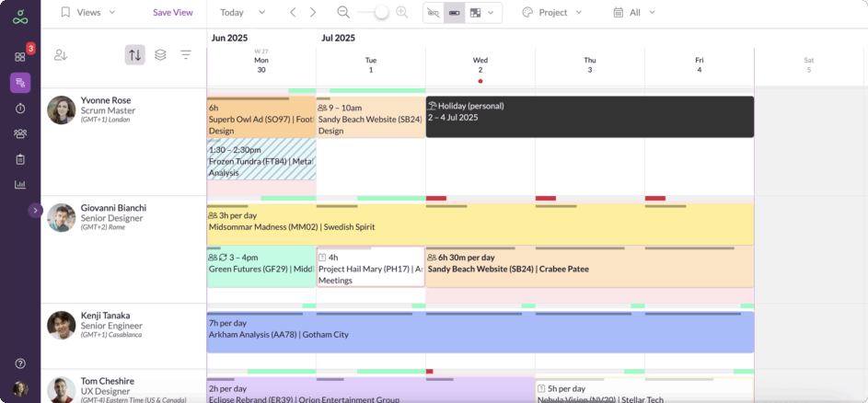Open the help question mark icon
The width and height of the screenshot is (868, 403).
[x=20, y=363]
